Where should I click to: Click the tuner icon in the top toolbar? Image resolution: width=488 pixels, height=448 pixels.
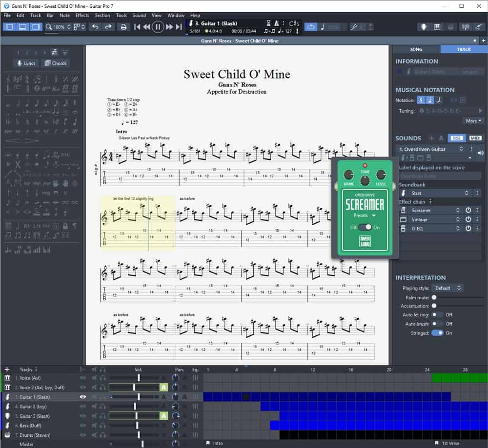[x=466, y=27]
